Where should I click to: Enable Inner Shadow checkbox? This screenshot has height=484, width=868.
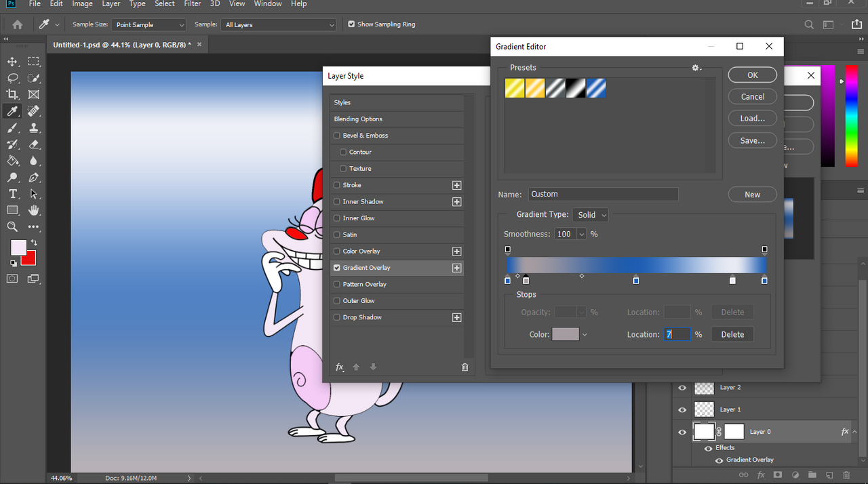337,201
